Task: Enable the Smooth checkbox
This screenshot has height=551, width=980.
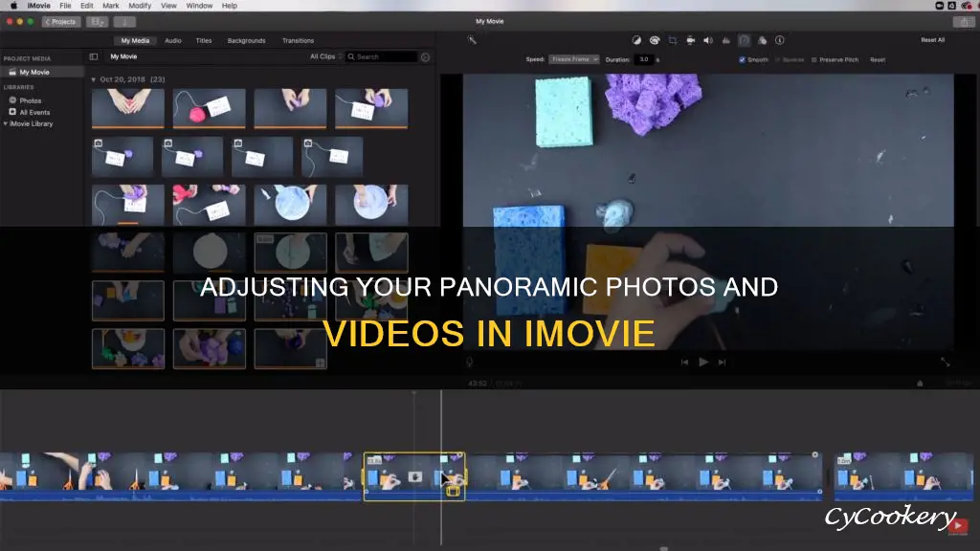Action: click(742, 60)
